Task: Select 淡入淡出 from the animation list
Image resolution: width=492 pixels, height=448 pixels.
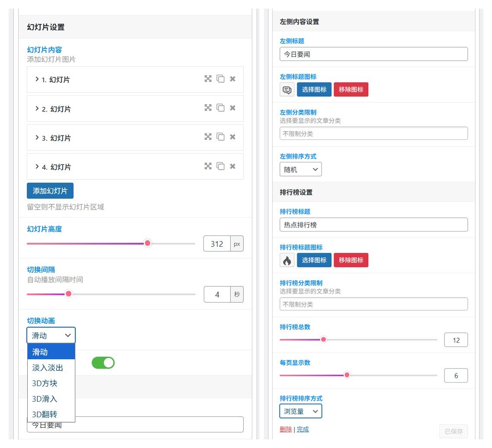Action: (x=48, y=367)
